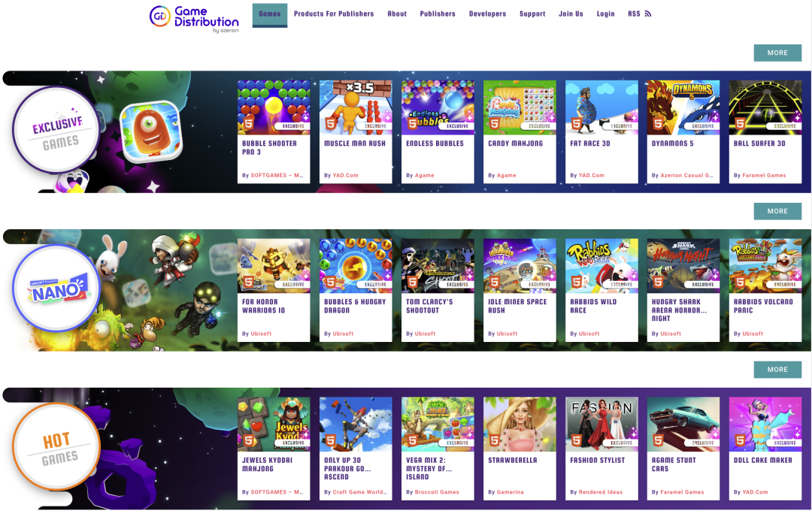Open Bubble Shooter Pro 3 thumbnail
Viewport: 812px width, 511px height.
click(x=274, y=107)
